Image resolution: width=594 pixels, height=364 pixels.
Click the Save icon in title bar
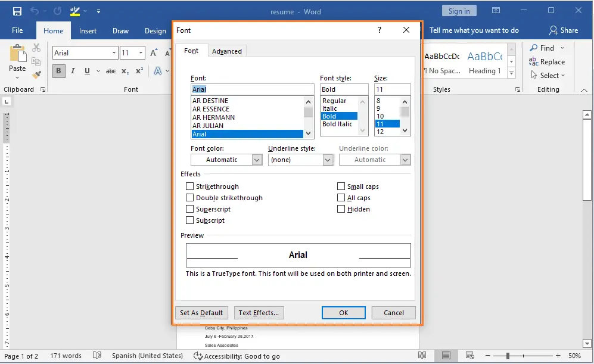point(17,11)
